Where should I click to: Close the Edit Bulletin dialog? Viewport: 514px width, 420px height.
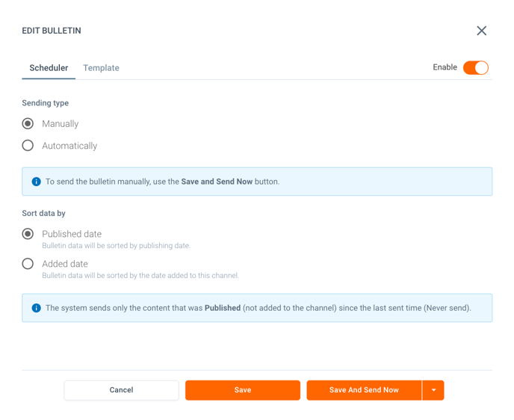tap(481, 31)
